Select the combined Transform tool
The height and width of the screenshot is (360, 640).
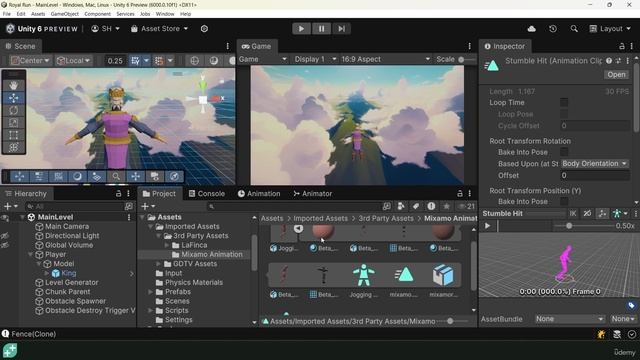tap(13, 147)
